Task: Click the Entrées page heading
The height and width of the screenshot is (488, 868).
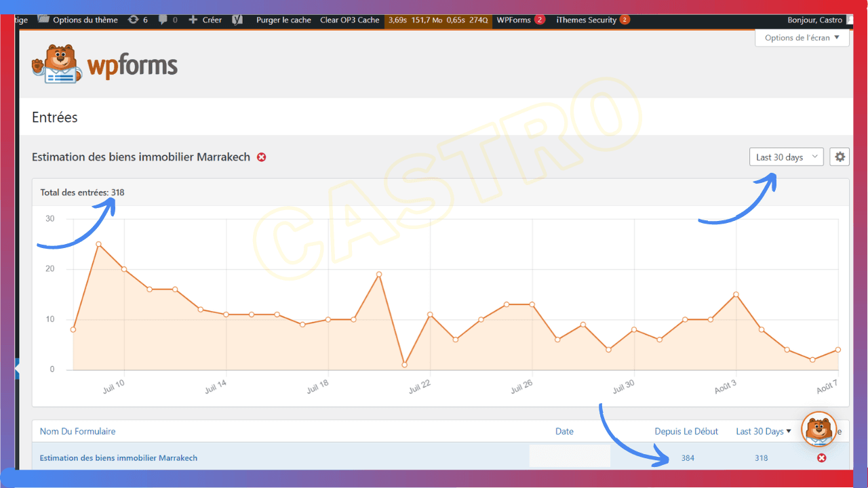Action: (x=55, y=117)
